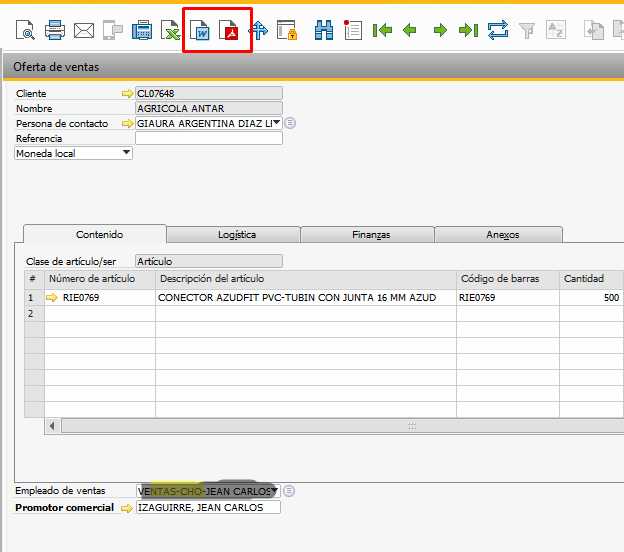Expand the Empleado de ventas dropdown
624x552 pixels.
(275, 491)
